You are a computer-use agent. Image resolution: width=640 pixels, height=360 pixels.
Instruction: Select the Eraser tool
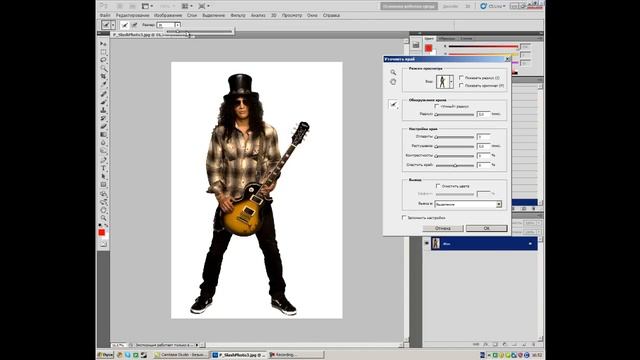(x=103, y=127)
